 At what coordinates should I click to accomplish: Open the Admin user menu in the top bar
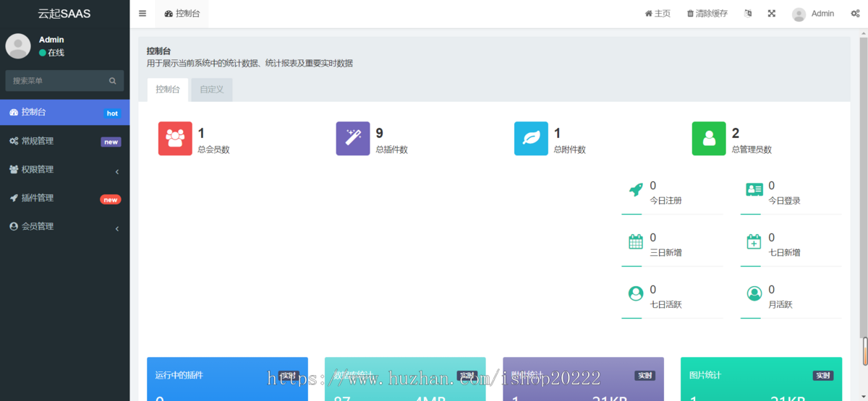tap(813, 14)
